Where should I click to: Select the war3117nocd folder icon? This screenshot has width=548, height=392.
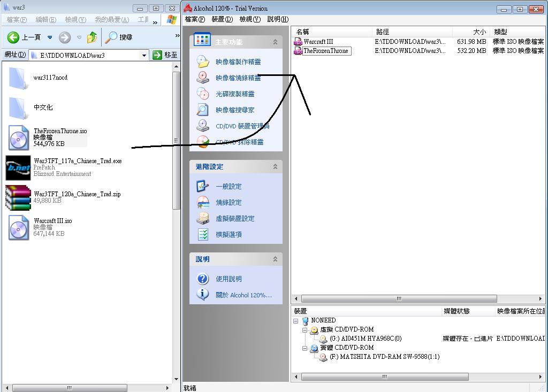tap(18, 78)
